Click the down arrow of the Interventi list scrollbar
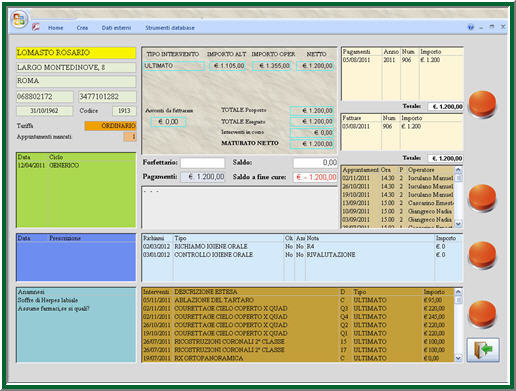 click(458, 358)
